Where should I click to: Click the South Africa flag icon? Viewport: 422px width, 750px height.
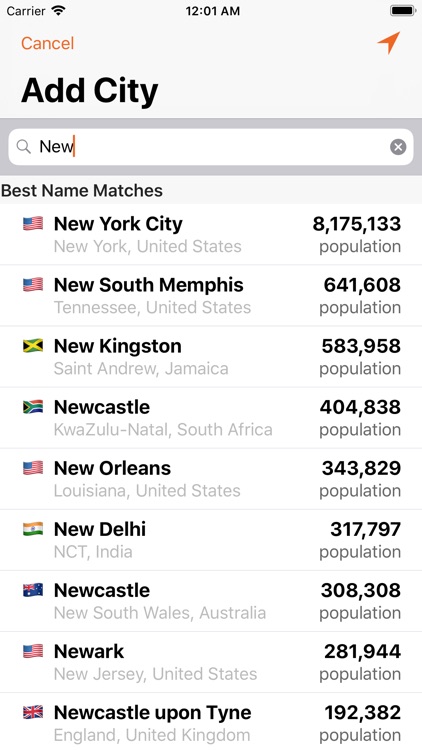point(33,407)
